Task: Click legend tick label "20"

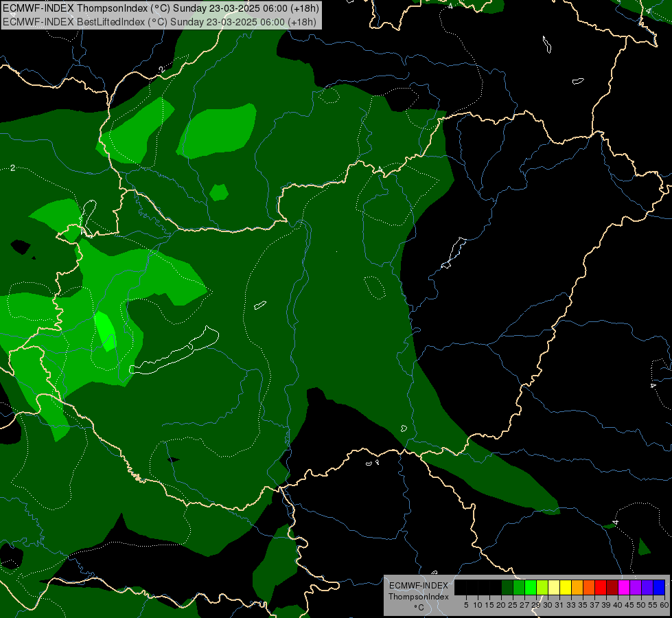Action: coord(502,605)
